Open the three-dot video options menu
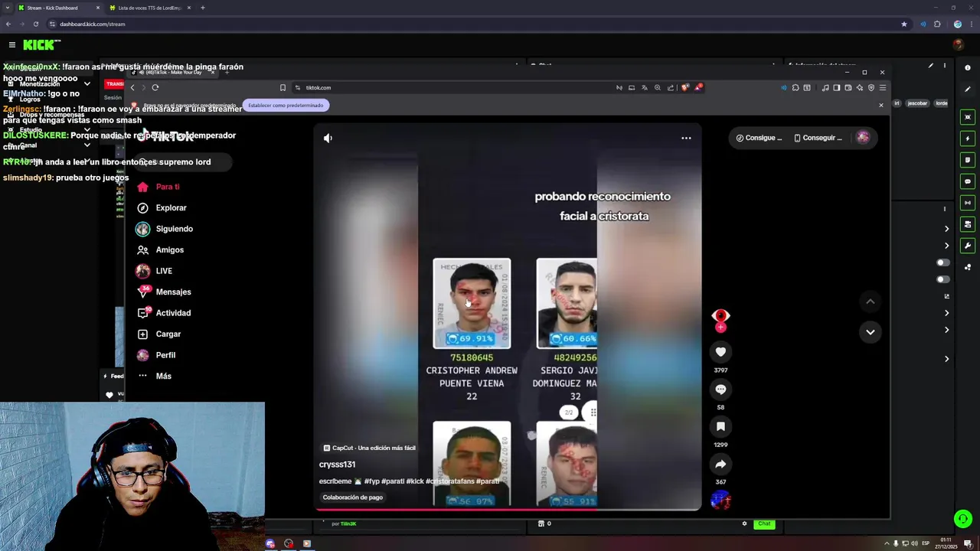 point(686,138)
